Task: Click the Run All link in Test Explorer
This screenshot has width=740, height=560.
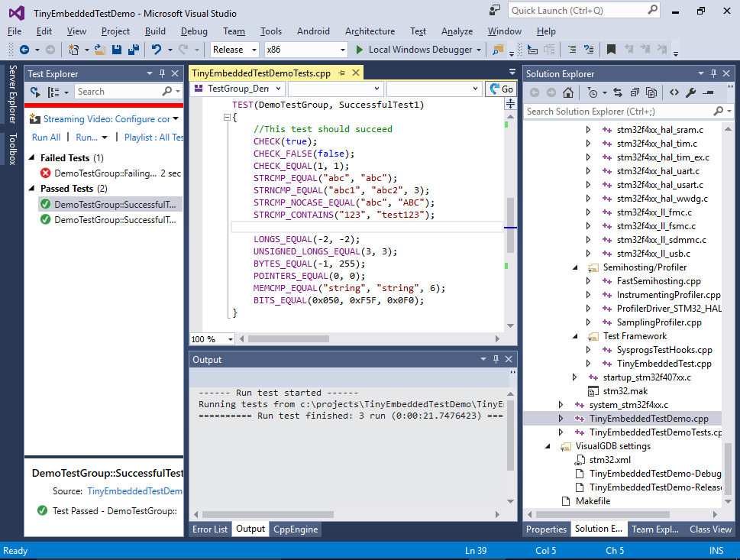Action: tap(47, 138)
